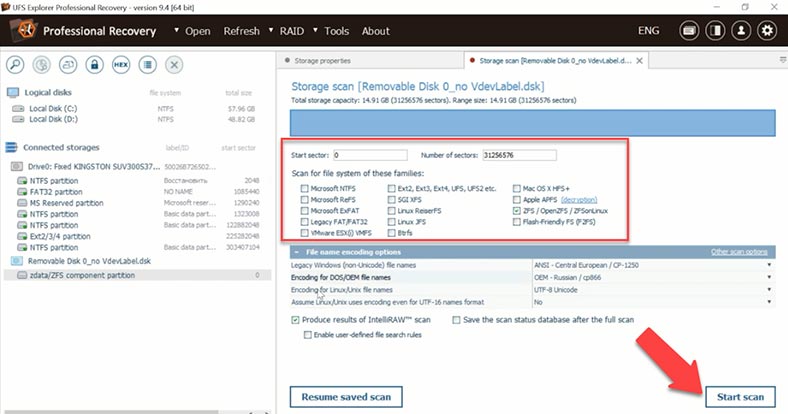Screen dimensions: 788x414
Task: Enable Ext2, Ext3, Ext4, UFS checkbox
Action: tap(391, 188)
